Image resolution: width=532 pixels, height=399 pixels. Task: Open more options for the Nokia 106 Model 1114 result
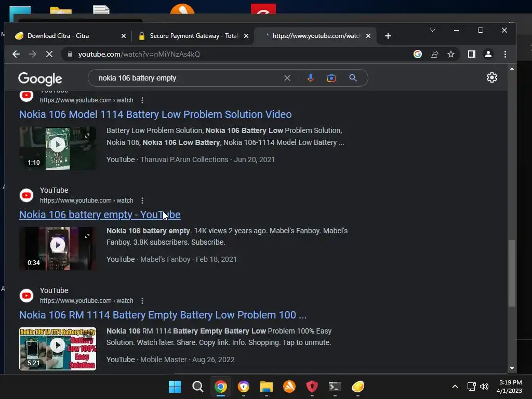pos(142,100)
